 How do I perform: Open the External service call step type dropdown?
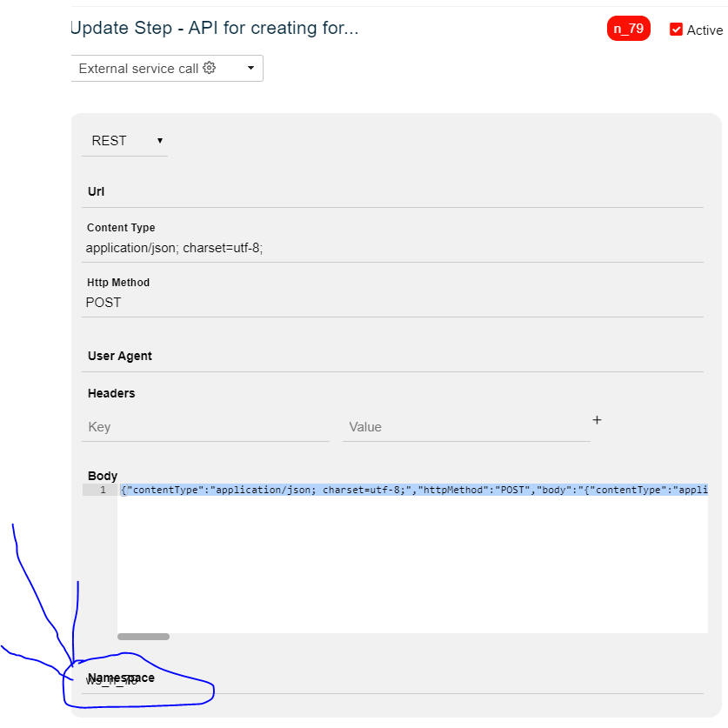coord(167,68)
